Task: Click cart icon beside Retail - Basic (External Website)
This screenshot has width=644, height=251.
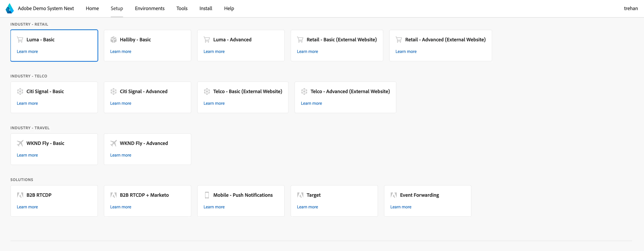Action: pyautogui.click(x=300, y=39)
